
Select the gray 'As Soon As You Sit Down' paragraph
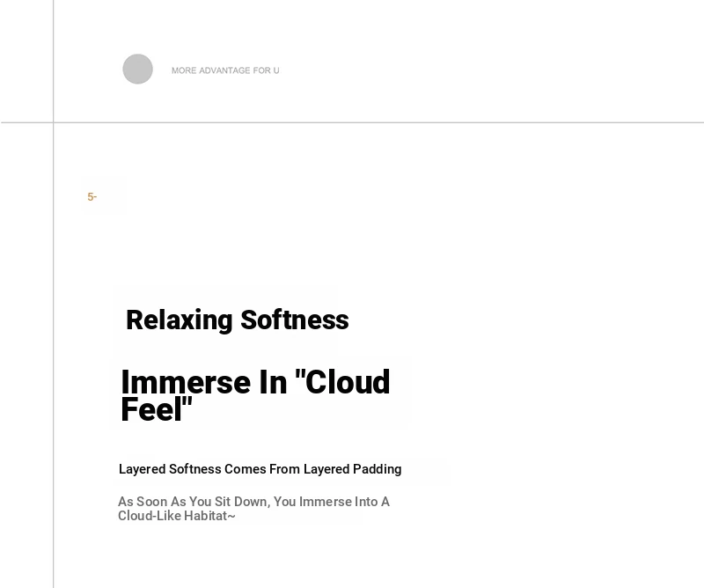(253, 509)
